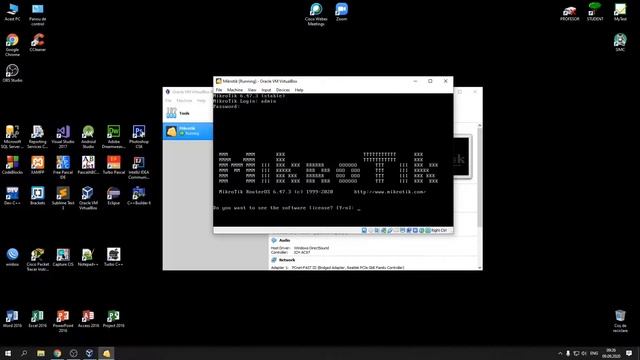This screenshot has height=360, width=640.
Task: Select Android Studio desktop shortcut
Action: (x=88, y=137)
